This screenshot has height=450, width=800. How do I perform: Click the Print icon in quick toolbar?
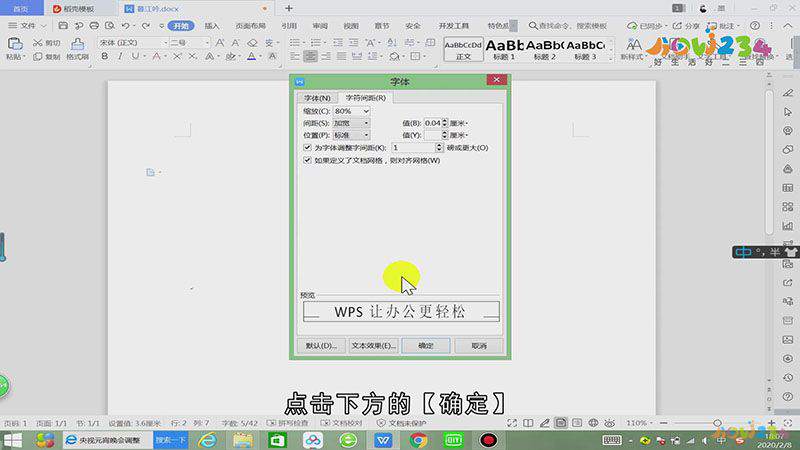coord(94,26)
